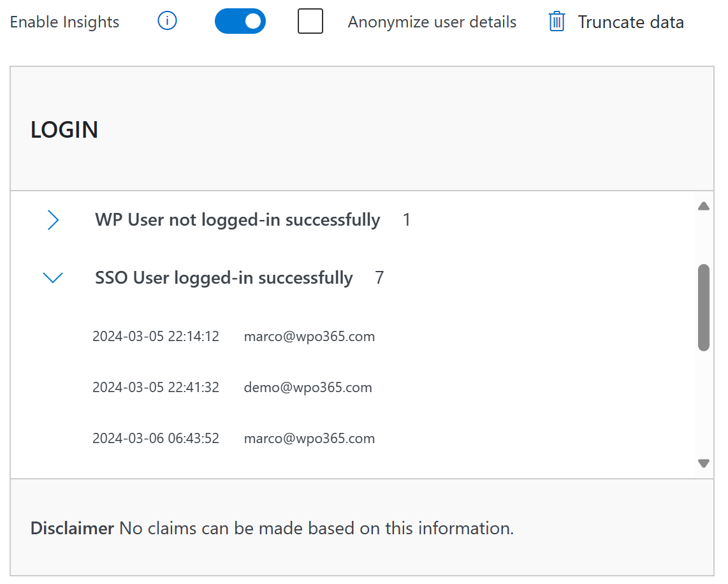Click the vertical scrollbar thumb
This screenshot has width=728, height=584.
tap(703, 307)
